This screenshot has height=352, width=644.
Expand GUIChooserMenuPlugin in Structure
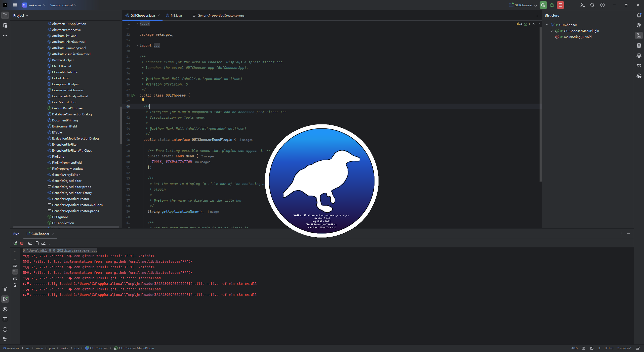pyautogui.click(x=552, y=31)
